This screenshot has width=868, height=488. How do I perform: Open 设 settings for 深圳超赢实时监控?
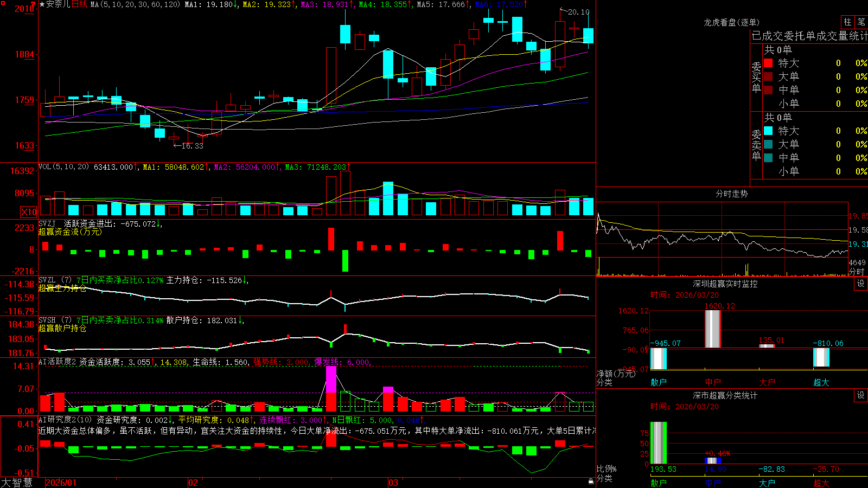coord(861,284)
